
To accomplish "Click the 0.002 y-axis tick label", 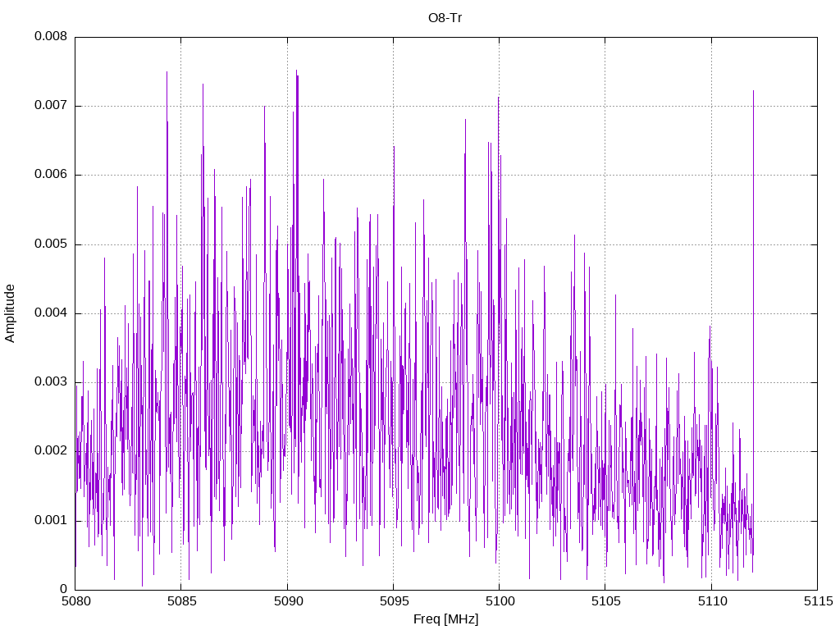I will (x=51, y=451).
